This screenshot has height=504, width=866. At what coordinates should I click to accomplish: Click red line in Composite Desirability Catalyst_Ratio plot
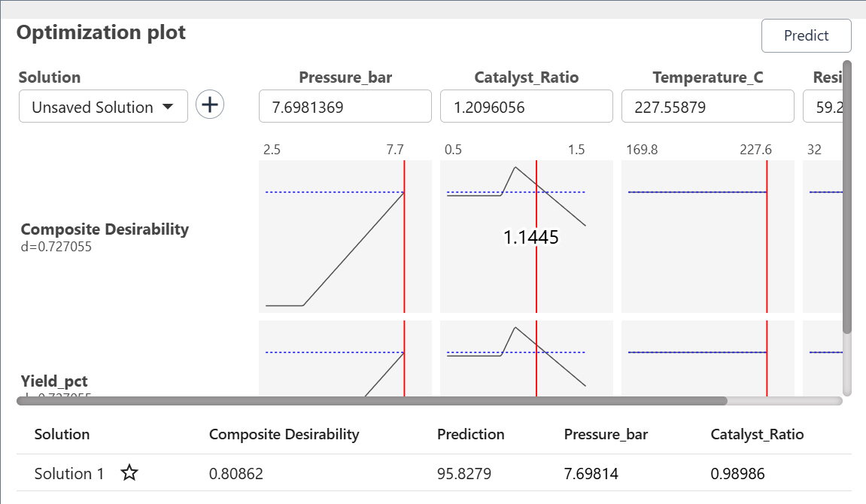coord(536,278)
